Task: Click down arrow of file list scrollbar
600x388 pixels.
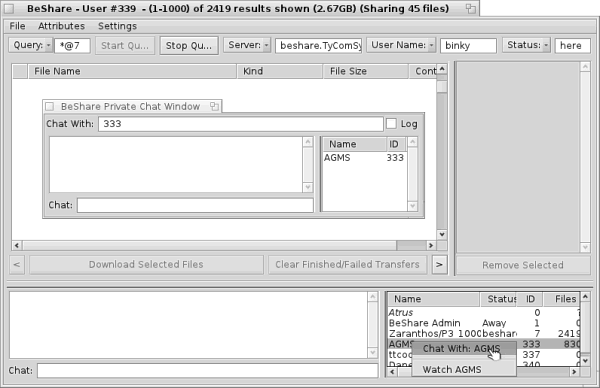Action: point(442,234)
